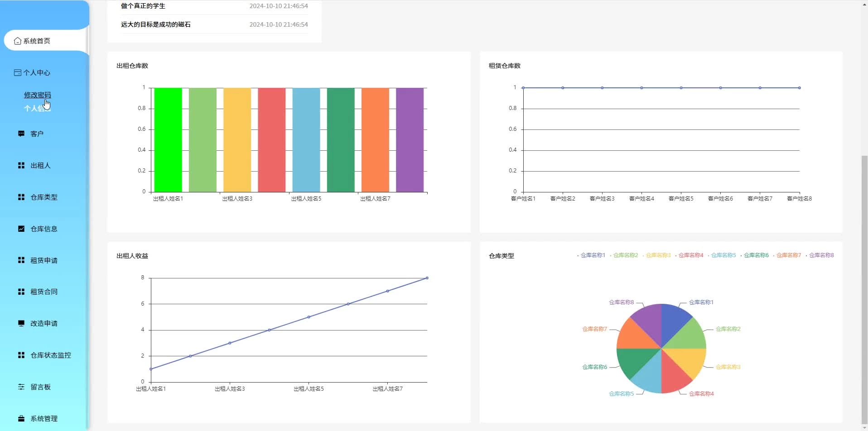Click the home icon beside 系统首页
The width and height of the screenshot is (868, 431).
(x=18, y=41)
